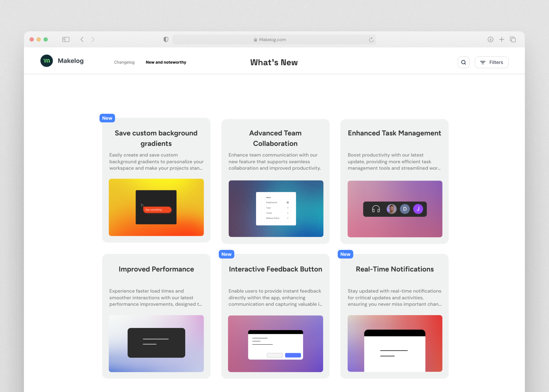Open the Save custom background gradients post

coord(156,138)
